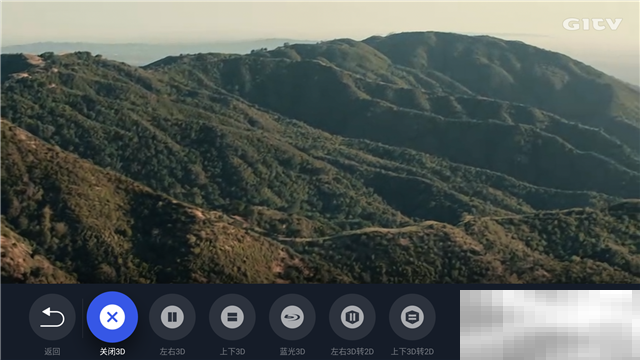Choose the top-bottom 上下3D icon
The height and width of the screenshot is (360, 640).
232,317
